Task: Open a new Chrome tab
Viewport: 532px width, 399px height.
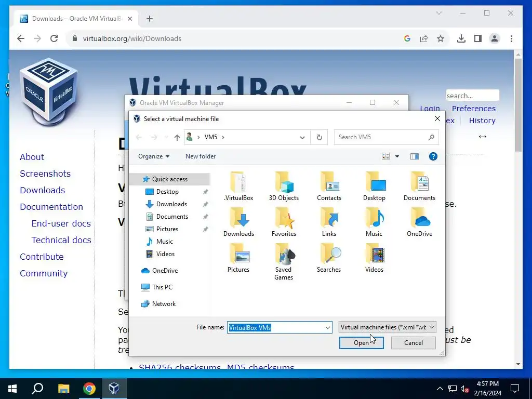Action: coord(150,19)
